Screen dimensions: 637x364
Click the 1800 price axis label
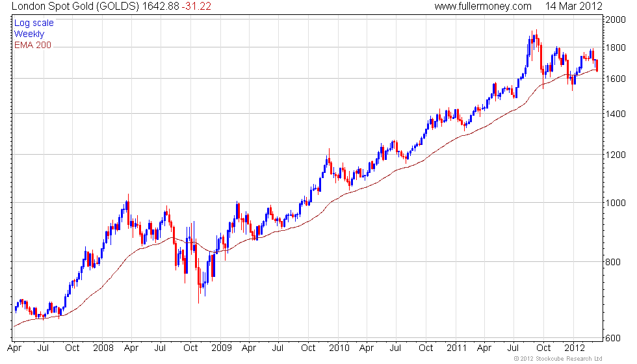(x=615, y=47)
